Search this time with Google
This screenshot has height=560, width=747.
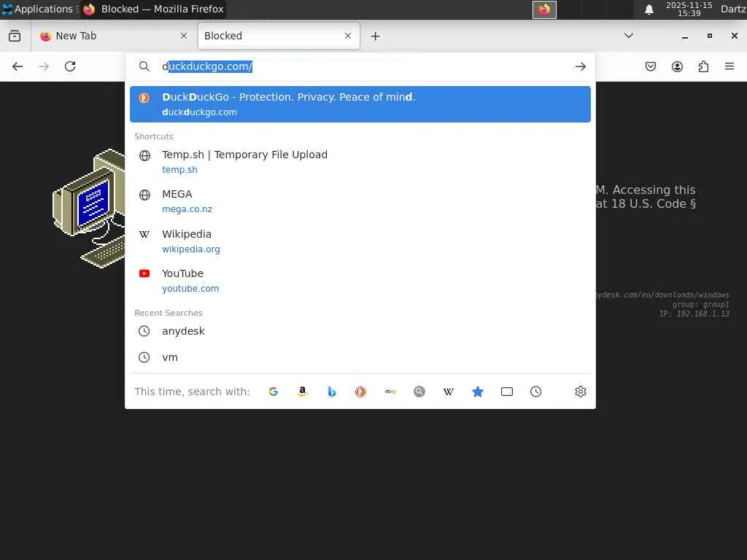click(x=274, y=392)
